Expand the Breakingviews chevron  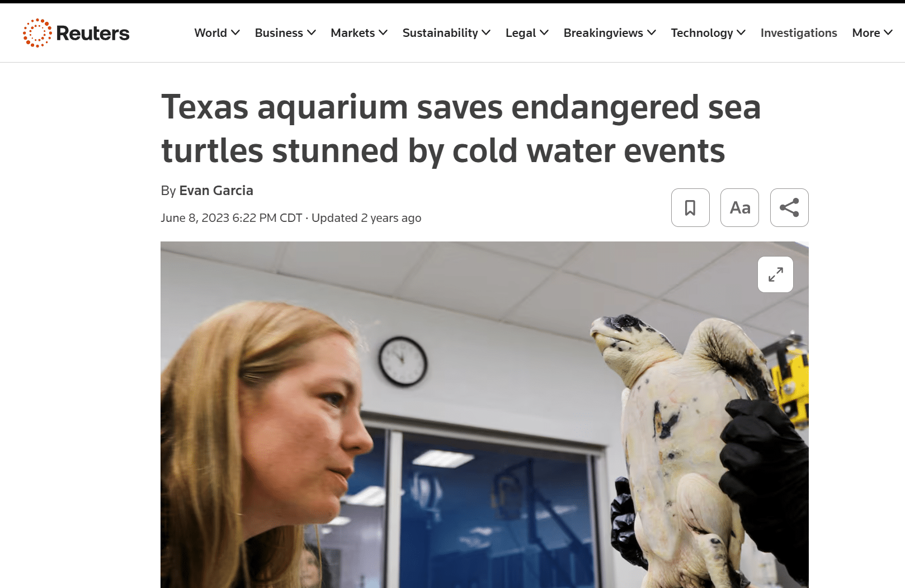coord(652,33)
